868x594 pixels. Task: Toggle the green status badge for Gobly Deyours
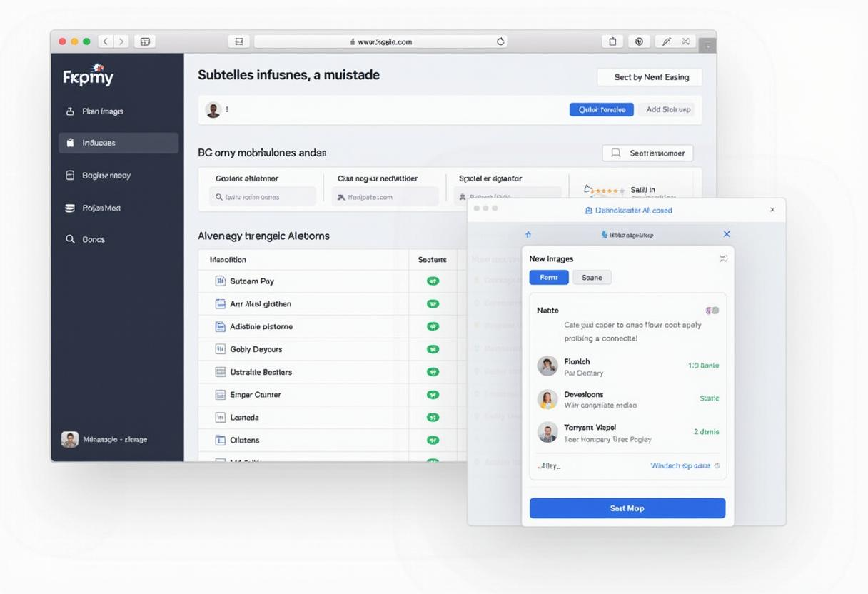pyautogui.click(x=433, y=349)
